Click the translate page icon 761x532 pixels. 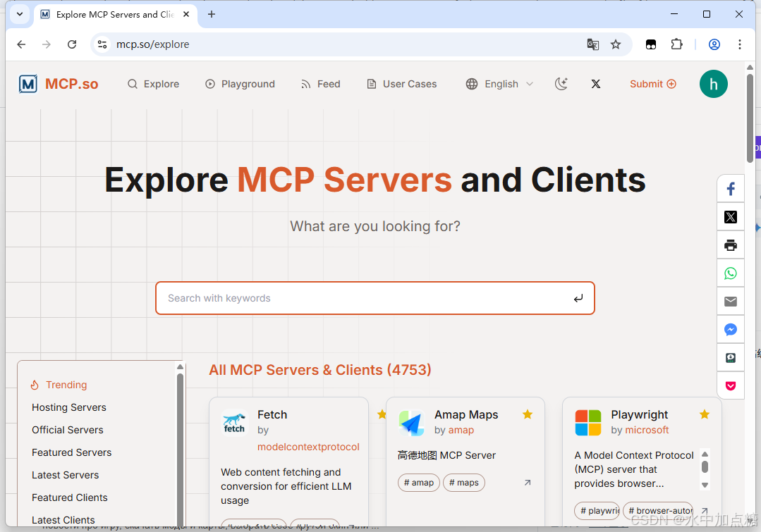[x=592, y=44]
